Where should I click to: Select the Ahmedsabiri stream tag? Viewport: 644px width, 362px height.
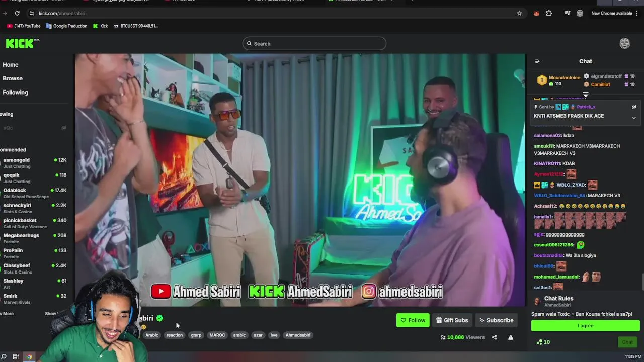pyautogui.click(x=298, y=335)
